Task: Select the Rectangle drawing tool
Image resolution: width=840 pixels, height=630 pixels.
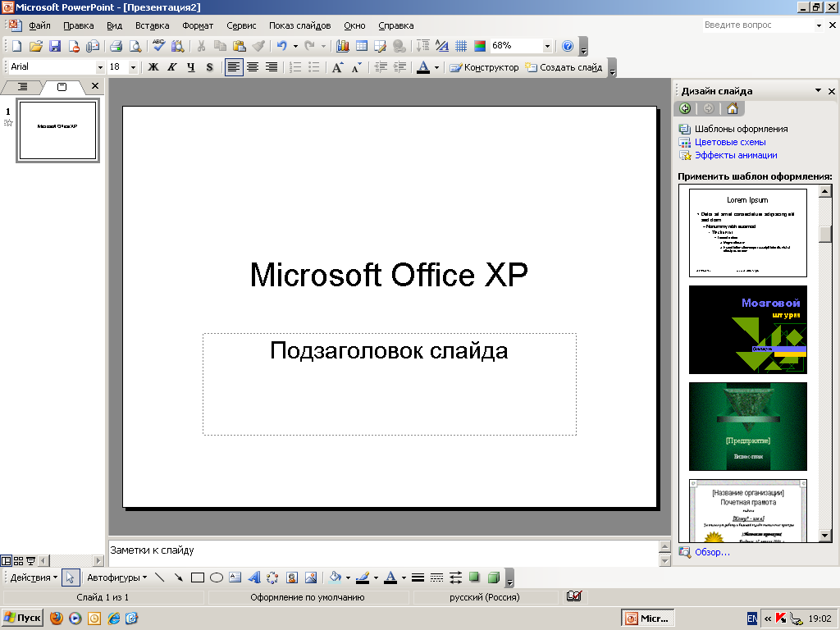Action: [x=198, y=577]
